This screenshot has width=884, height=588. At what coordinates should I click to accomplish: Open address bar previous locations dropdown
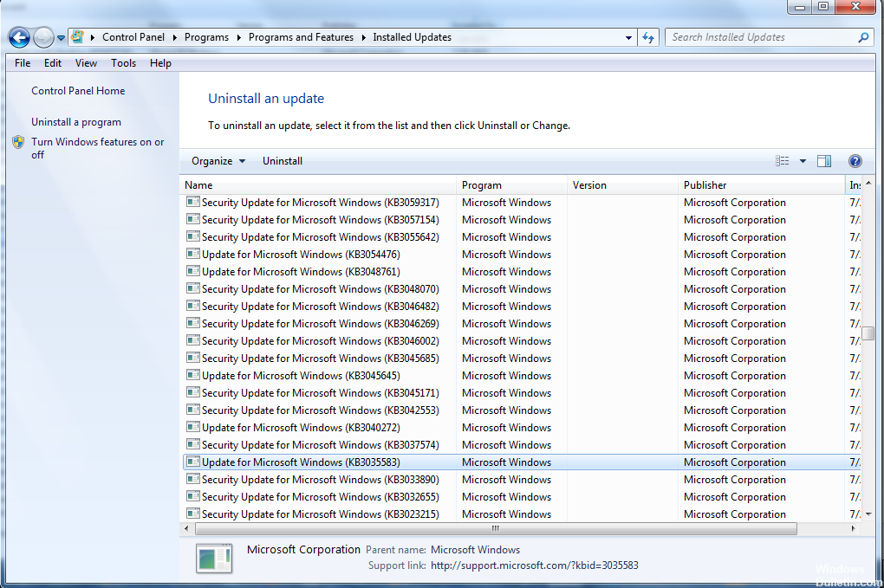[x=628, y=38]
